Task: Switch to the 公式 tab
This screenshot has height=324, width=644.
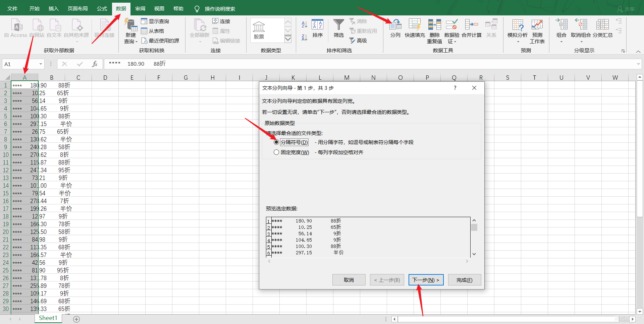Action: click(x=102, y=9)
